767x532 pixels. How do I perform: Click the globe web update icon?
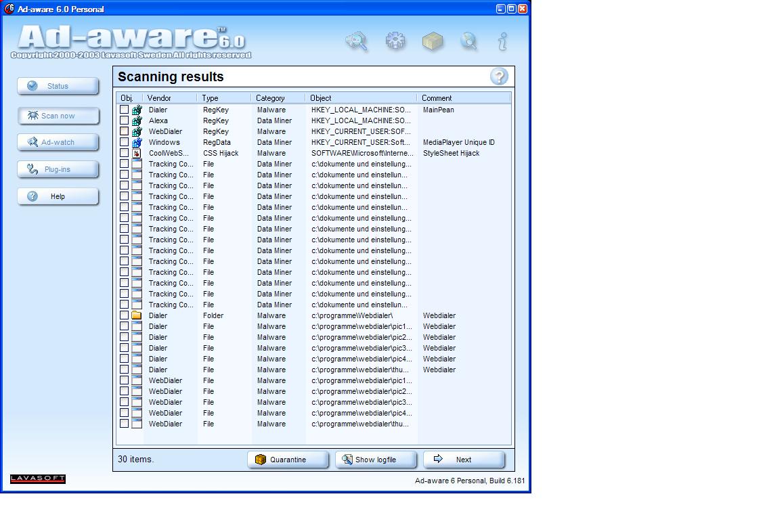[x=468, y=41]
